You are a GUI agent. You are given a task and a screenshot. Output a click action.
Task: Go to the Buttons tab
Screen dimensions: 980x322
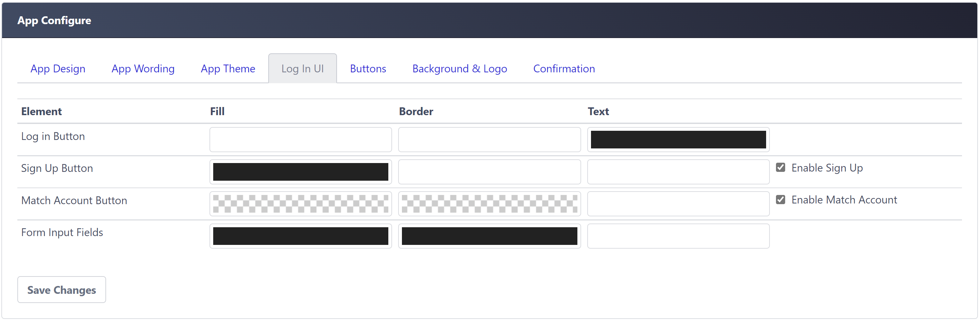[x=368, y=69]
